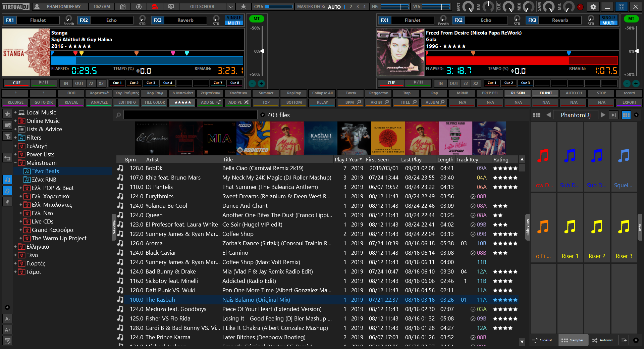
Task: Click right deck Cue 2 hot cue
Action: click(508, 83)
